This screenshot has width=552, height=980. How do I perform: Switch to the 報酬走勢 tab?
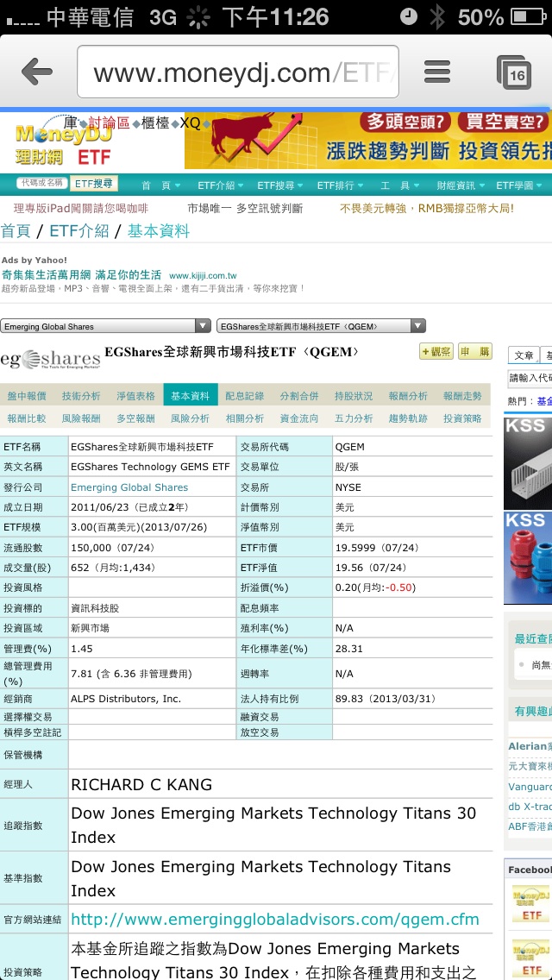pos(462,396)
